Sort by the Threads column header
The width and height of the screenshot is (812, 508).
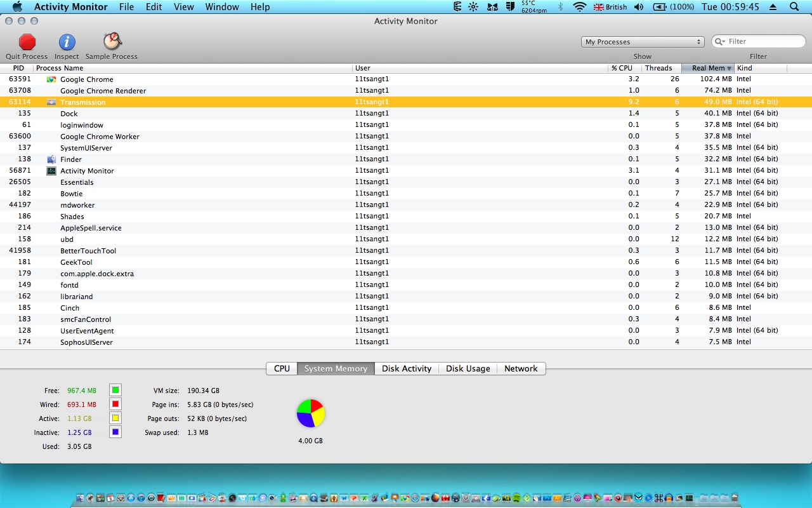[661, 68]
